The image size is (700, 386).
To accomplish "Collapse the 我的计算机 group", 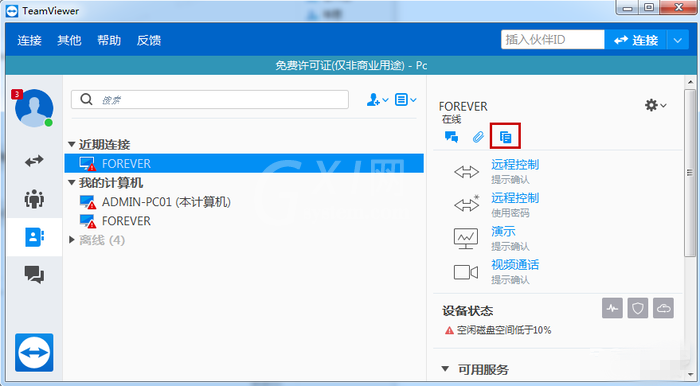I will coord(71,183).
